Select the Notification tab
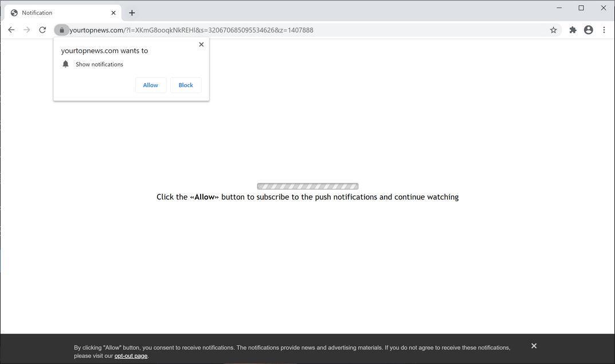The image size is (615, 364). [62, 13]
